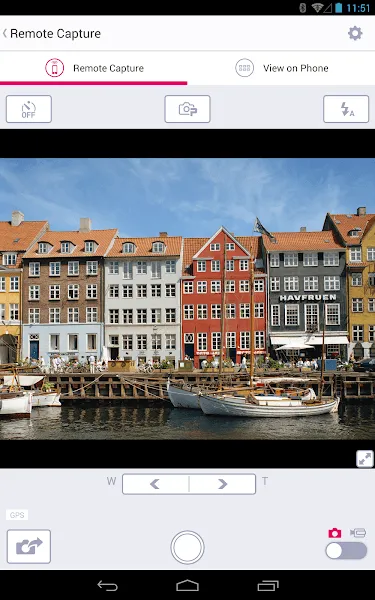375x600 pixels.
Task: Change the auto flash setting
Action: [x=346, y=109]
